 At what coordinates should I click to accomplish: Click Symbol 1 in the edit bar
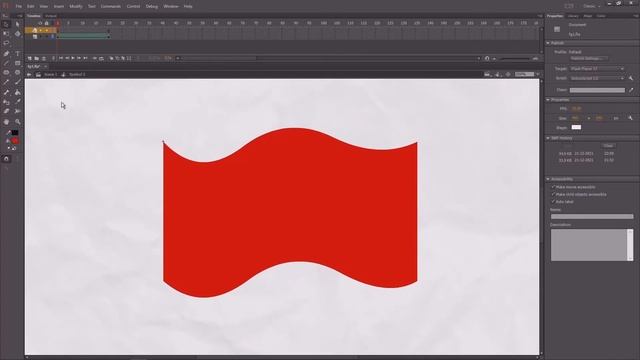77,75
